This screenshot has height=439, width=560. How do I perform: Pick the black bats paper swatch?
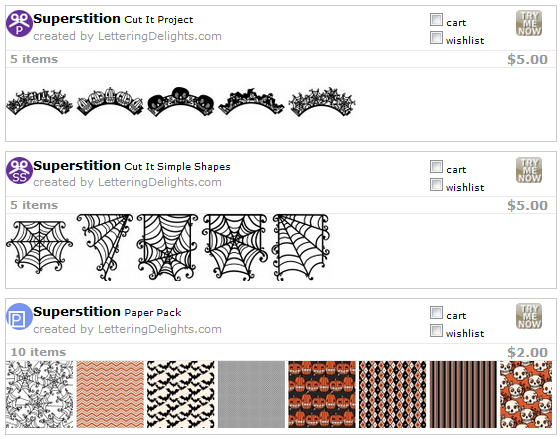[181, 394]
